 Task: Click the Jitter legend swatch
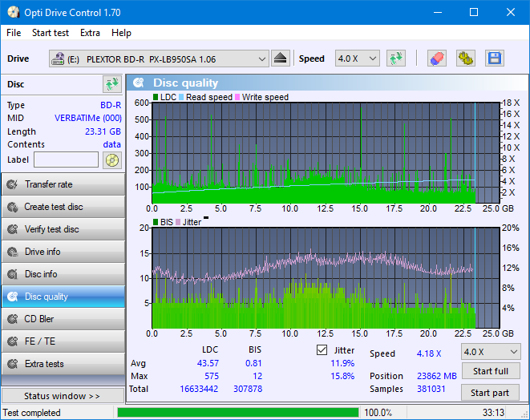click(178, 222)
